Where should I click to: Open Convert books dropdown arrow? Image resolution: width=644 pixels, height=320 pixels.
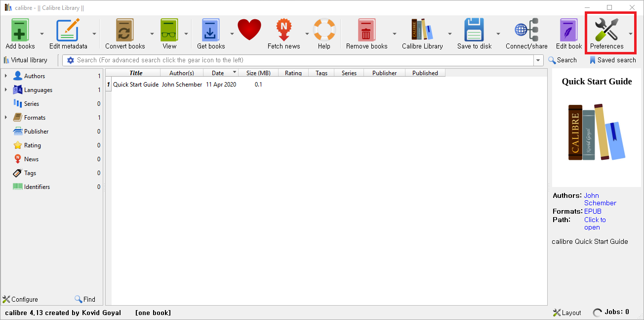point(152,34)
